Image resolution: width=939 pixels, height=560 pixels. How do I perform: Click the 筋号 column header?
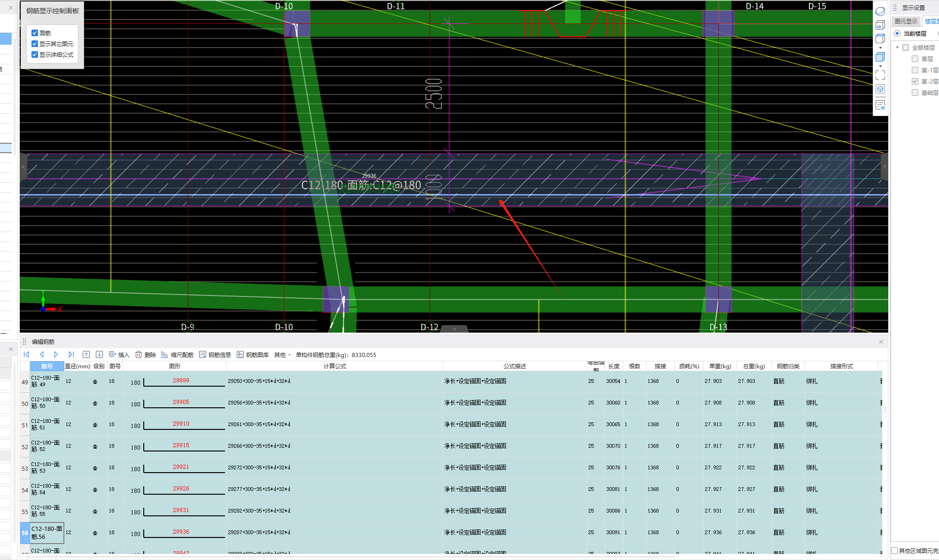47,366
